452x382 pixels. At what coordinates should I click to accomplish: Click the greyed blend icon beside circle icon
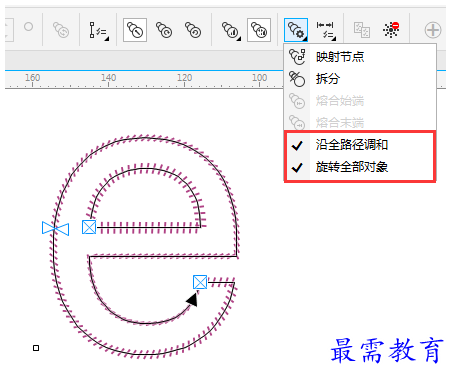pos(61,30)
